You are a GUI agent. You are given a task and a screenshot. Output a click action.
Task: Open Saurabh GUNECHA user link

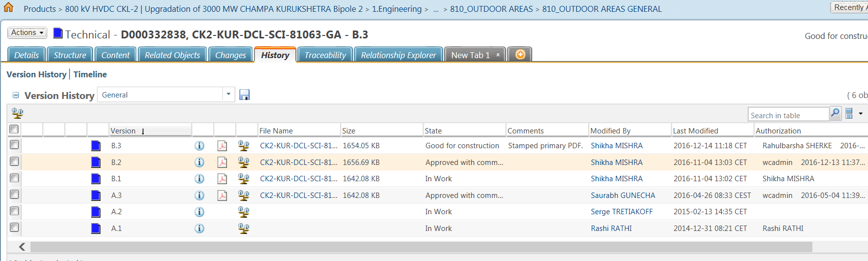pos(623,196)
